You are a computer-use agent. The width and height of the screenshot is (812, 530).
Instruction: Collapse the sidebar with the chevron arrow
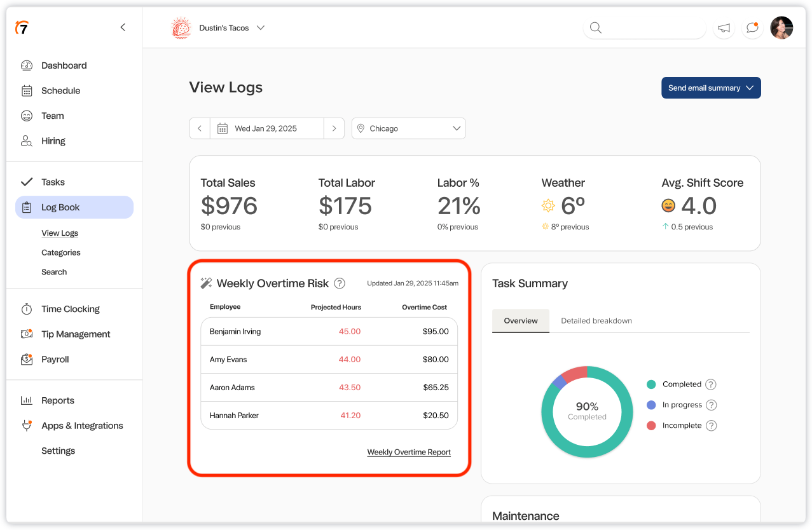pos(123,27)
